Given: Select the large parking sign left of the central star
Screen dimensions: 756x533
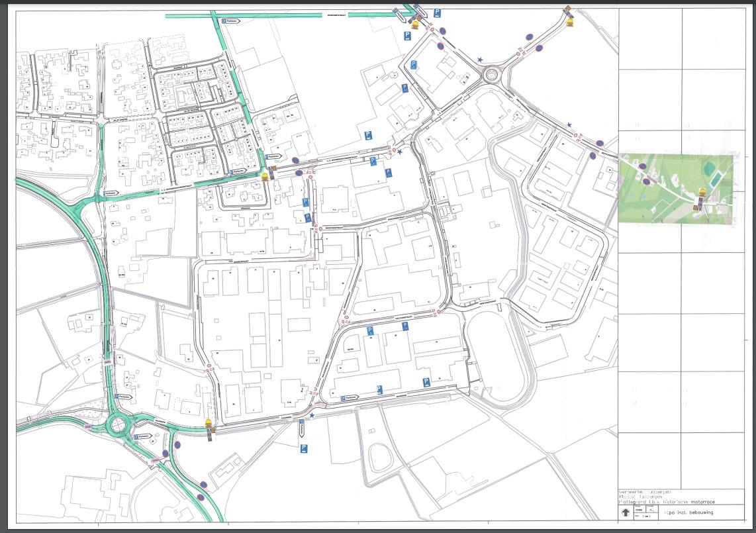Looking at the screenshot, I should click(369, 135).
